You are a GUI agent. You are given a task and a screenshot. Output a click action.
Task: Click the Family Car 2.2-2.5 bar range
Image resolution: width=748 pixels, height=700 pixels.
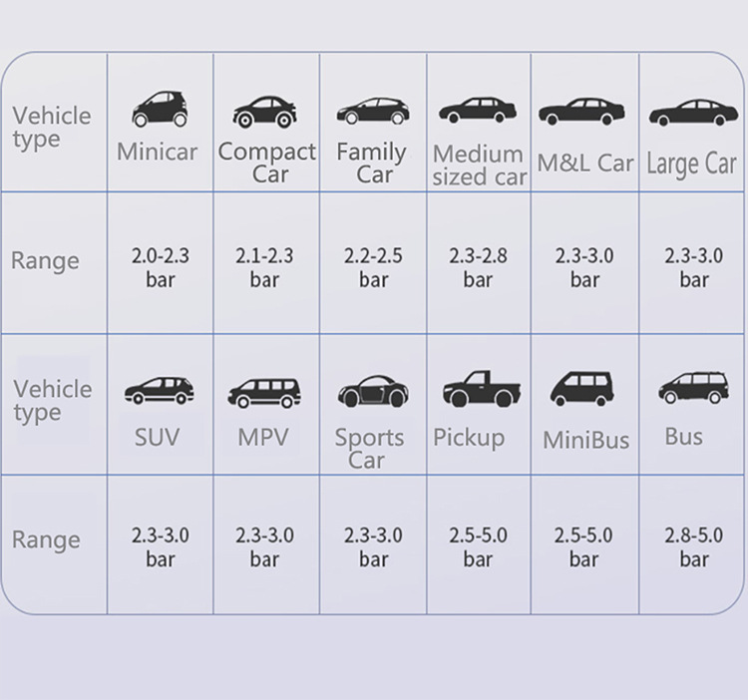(373, 267)
